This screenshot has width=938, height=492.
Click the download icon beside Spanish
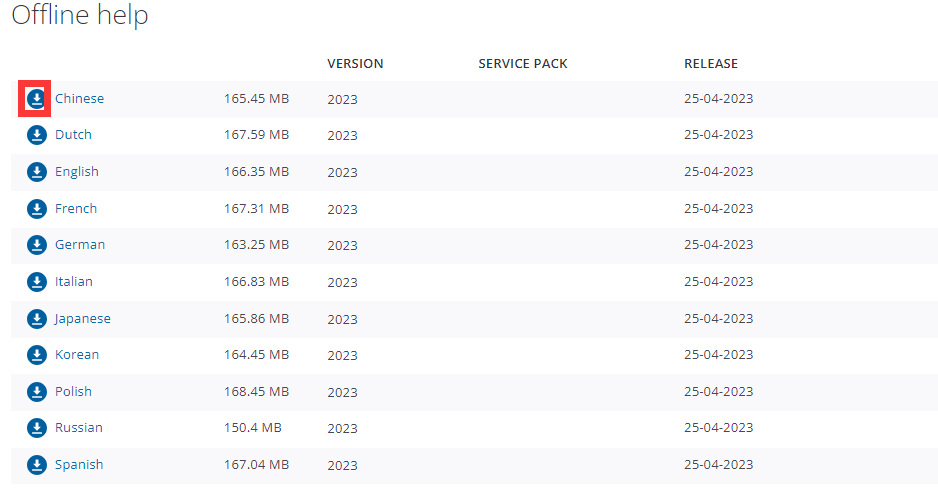pos(36,465)
